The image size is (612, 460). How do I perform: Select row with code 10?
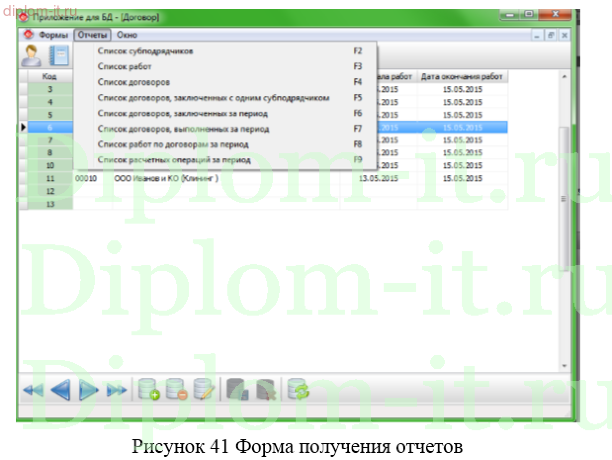50,165
